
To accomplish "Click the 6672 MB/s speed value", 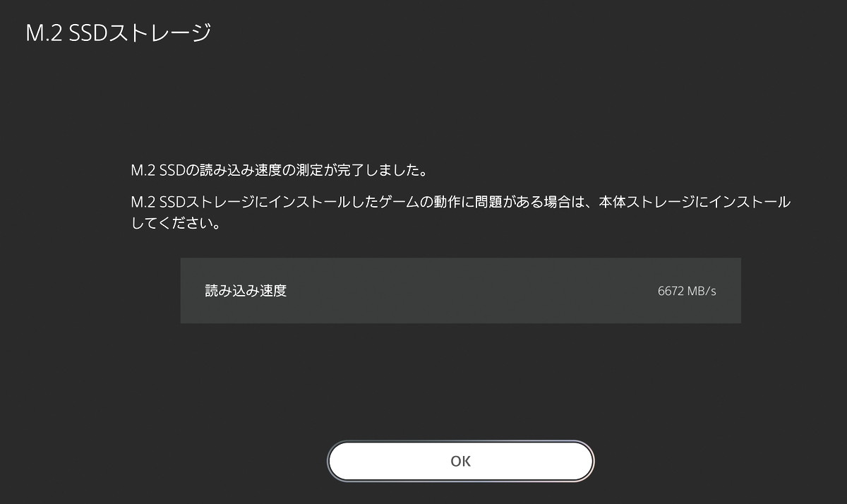I will coord(687,292).
